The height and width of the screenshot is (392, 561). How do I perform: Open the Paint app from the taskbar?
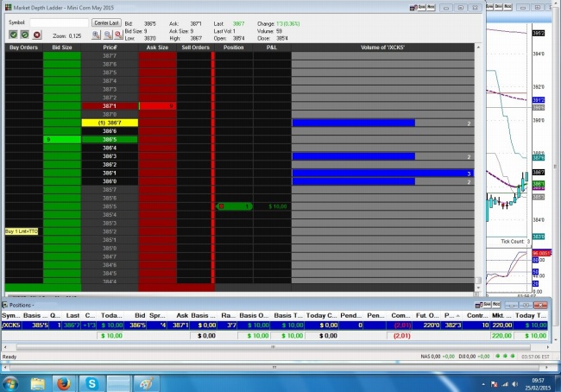coord(147,383)
